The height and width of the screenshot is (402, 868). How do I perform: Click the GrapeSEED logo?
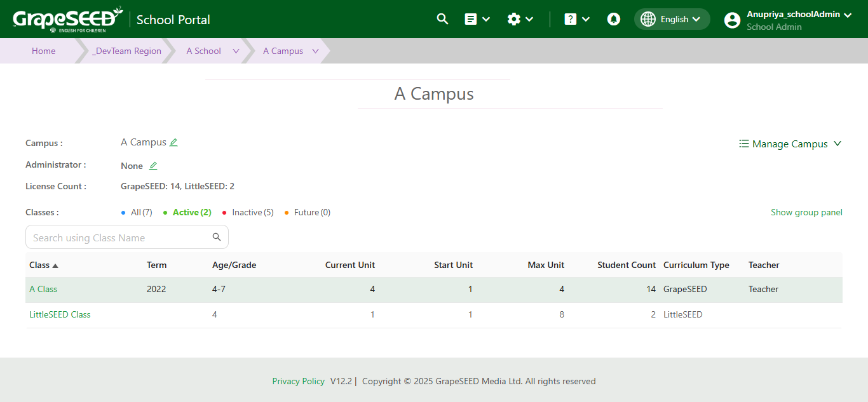coord(67,19)
